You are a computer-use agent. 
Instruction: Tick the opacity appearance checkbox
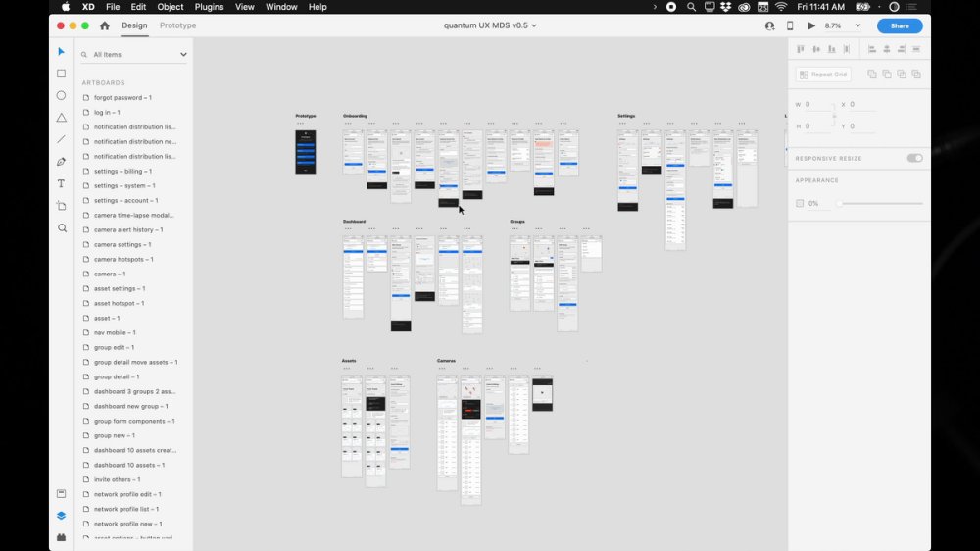click(x=800, y=203)
